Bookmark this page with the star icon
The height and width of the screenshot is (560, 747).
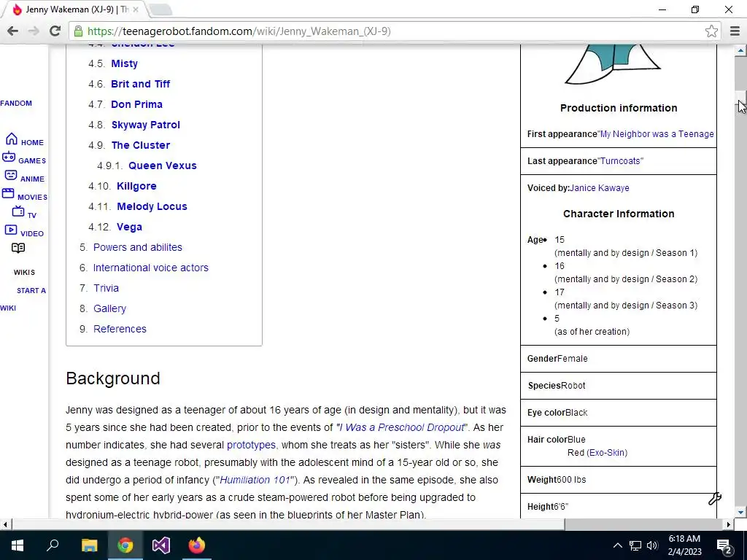(711, 31)
